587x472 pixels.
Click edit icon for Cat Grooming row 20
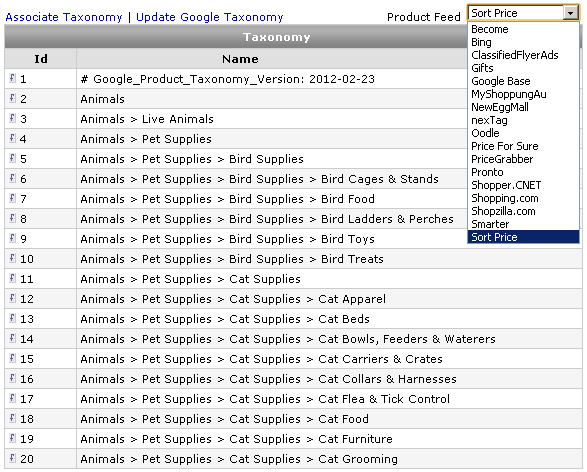(x=12, y=458)
